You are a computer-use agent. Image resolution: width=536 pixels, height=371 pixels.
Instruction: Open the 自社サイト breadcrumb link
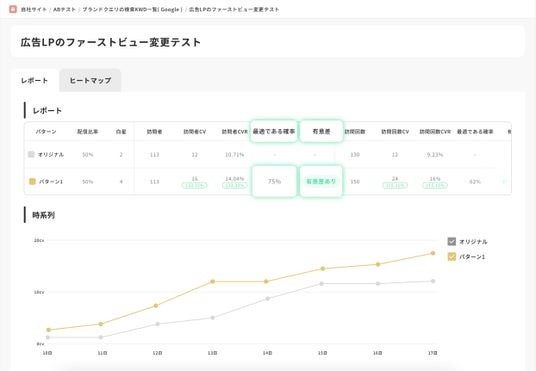coord(34,10)
